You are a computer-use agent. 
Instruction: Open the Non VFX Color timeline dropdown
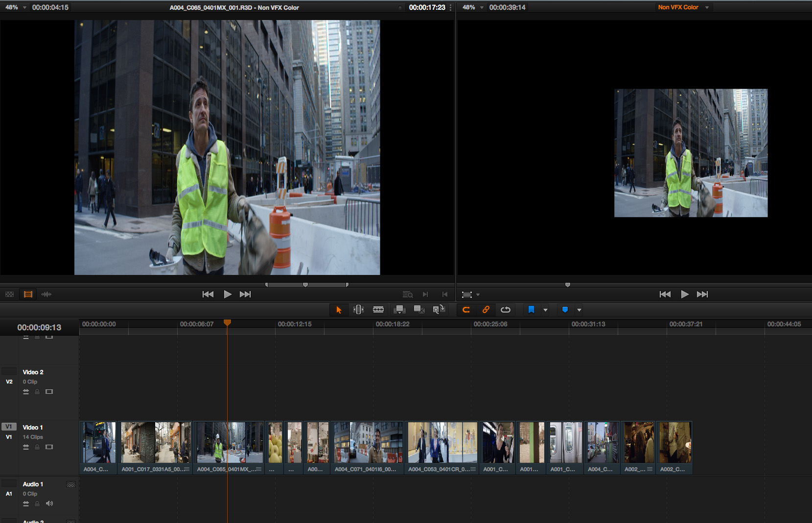coord(707,8)
